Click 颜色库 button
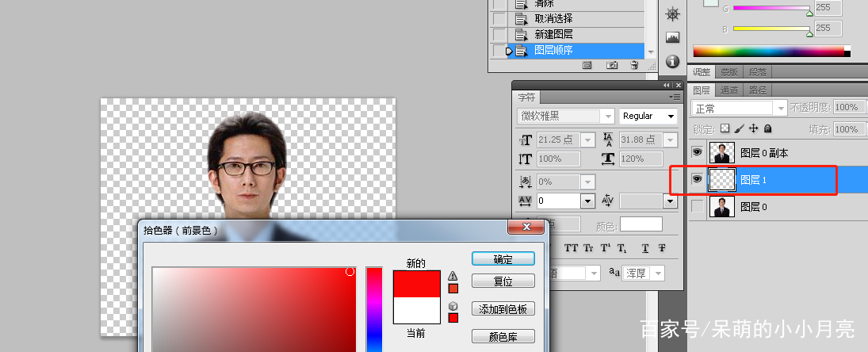This screenshot has width=868, height=352. pyautogui.click(x=503, y=336)
